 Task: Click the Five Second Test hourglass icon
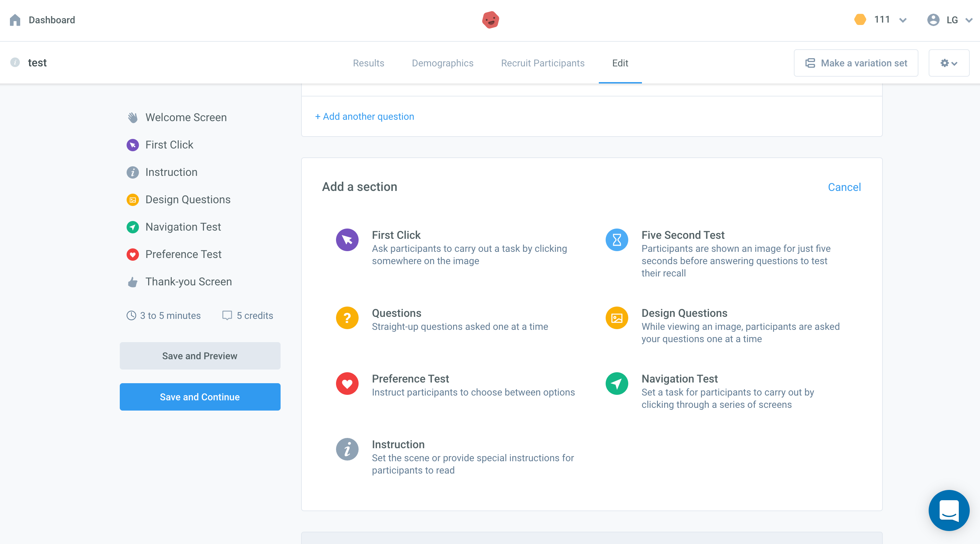[x=616, y=239]
